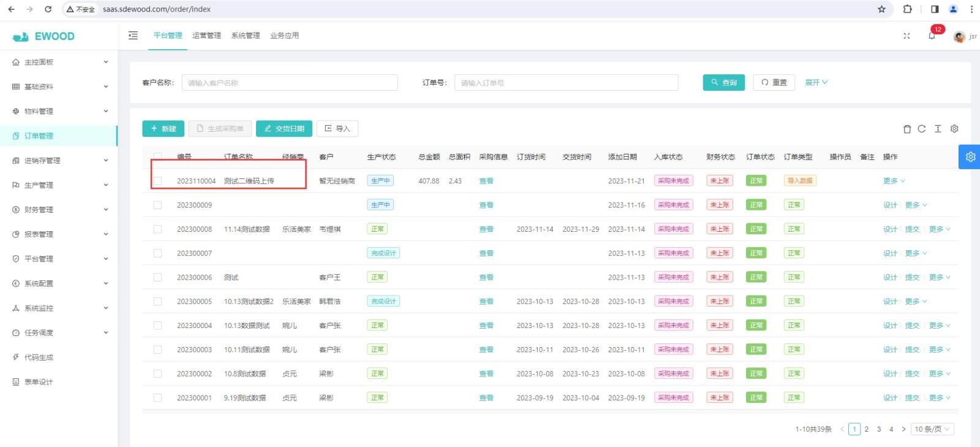The image size is (980, 447).
Task: Click the 新建 button
Action: point(163,129)
